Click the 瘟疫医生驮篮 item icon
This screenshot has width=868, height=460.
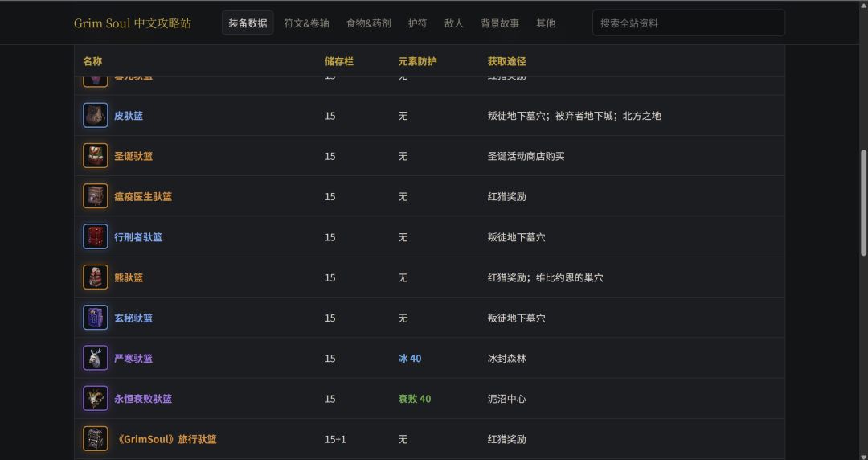pyautogui.click(x=95, y=196)
